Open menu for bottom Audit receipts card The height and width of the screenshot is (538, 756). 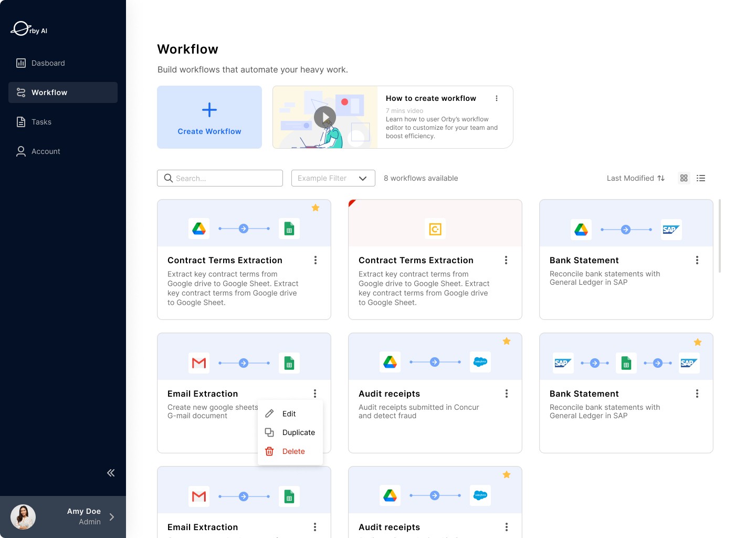[x=507, y=527]
